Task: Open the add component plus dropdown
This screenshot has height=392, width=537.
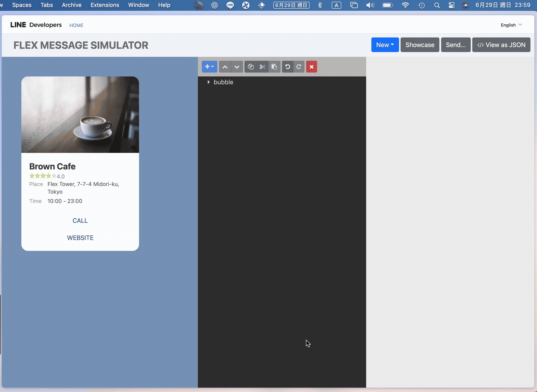Action: point(209,67)
